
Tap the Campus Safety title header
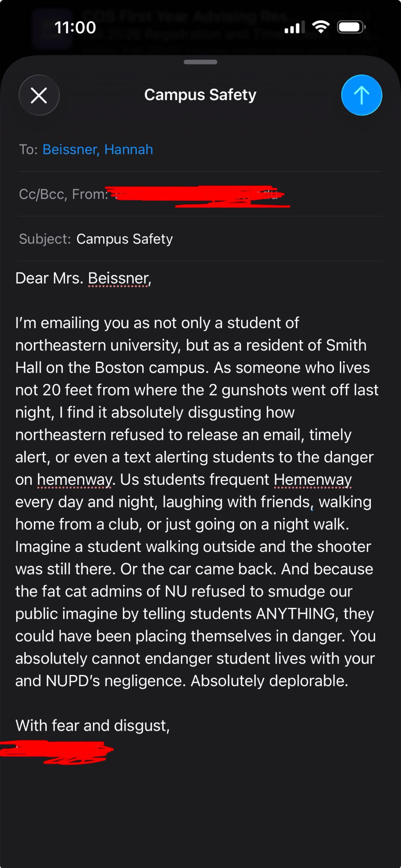pyautogui.click(x=200, y=95)
